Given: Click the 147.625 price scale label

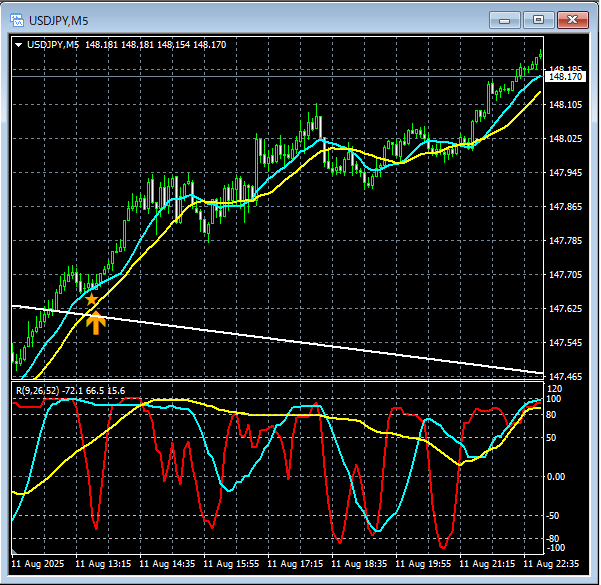Looking at the screenshot, I should point(565,309).
